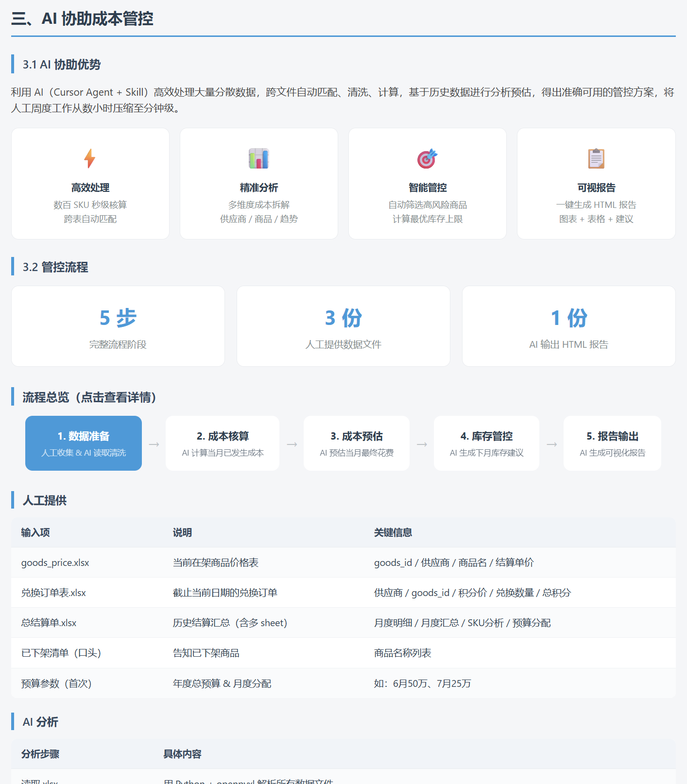Viewport: 687px width, 784px height.
Task: Click the bar chart icon for 精准分析
Action: pyautogui.click(x=258, y=158)
